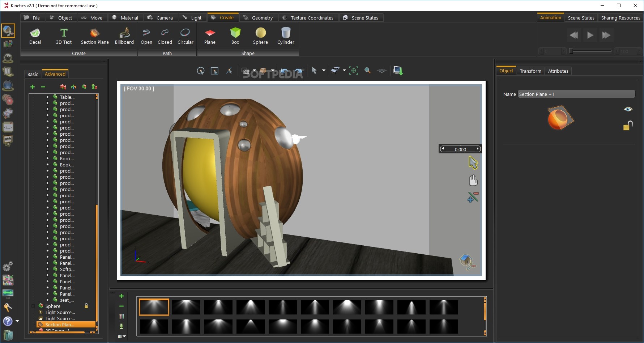Toggle the lock on Sphere tree item

(x=86, y=306)
